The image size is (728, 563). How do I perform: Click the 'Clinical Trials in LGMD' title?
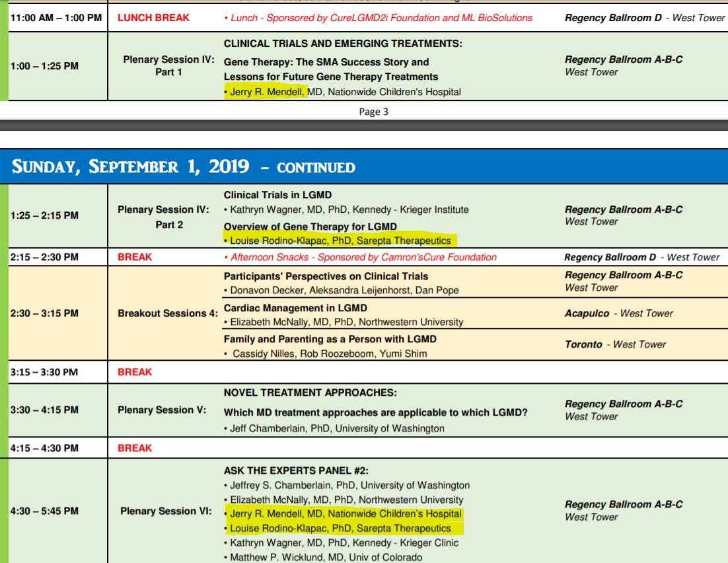[277, 195]
